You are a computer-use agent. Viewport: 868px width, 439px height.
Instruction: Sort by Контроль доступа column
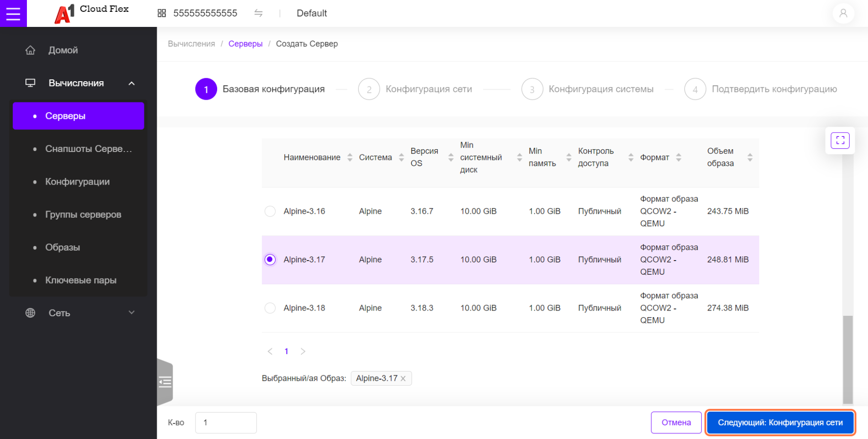tap(631, 157)
